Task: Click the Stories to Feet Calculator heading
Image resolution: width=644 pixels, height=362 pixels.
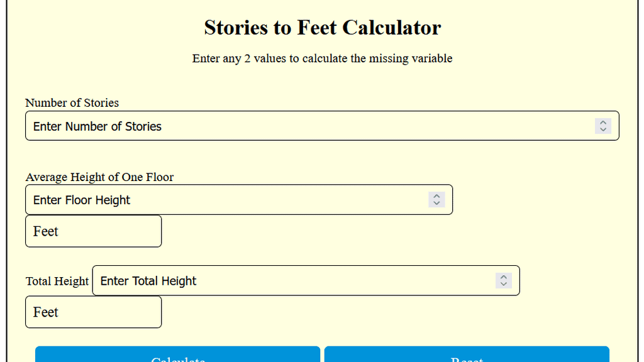Action: [x=322, y=28]
